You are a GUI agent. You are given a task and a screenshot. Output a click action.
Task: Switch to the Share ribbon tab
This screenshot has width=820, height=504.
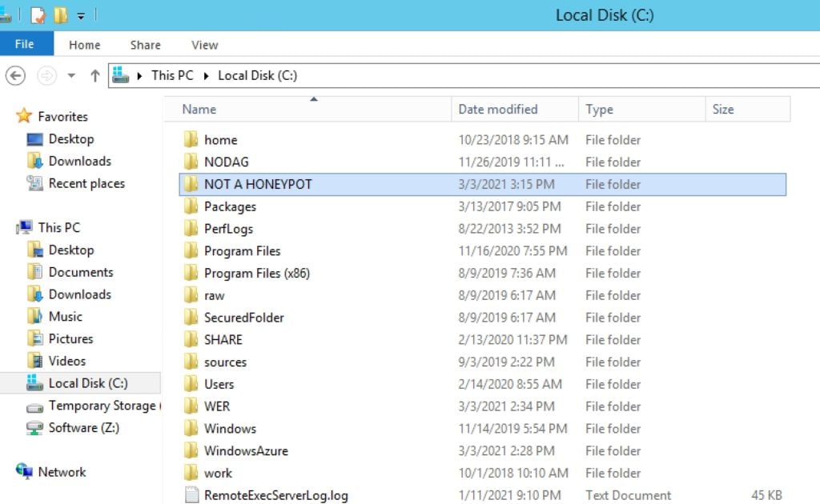[x=145, y=45]
